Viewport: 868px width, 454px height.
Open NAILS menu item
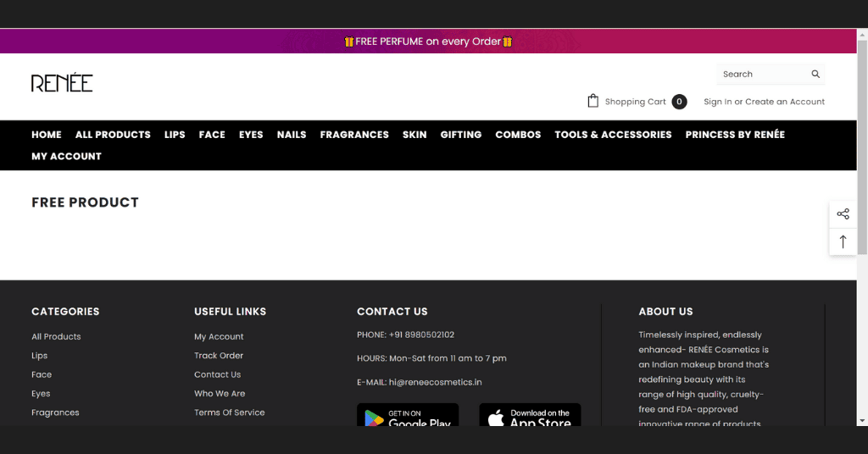292,135
